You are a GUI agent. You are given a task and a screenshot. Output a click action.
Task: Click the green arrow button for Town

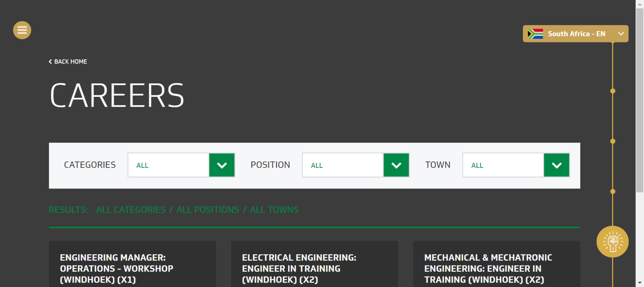point(556,165)
